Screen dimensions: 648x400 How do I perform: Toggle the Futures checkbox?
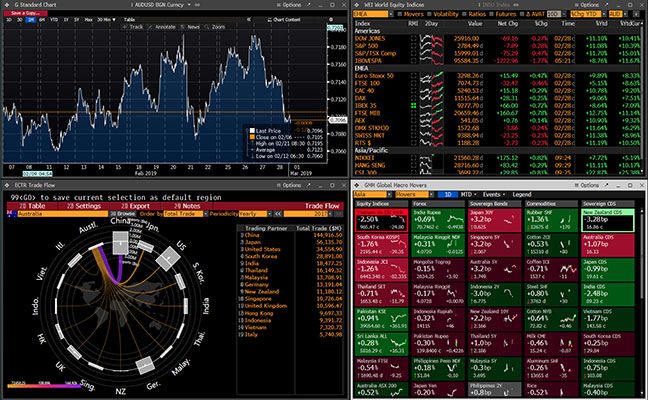pyautogui.click(x=491, y=14)
